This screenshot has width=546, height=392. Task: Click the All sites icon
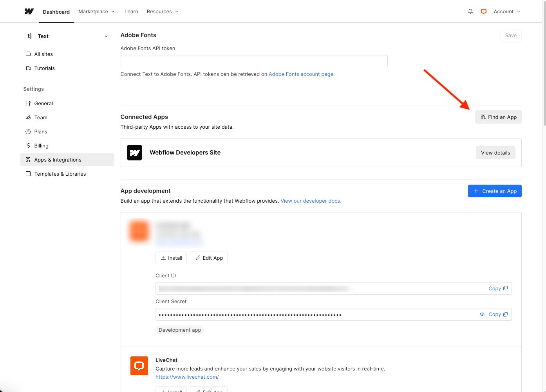28,54
